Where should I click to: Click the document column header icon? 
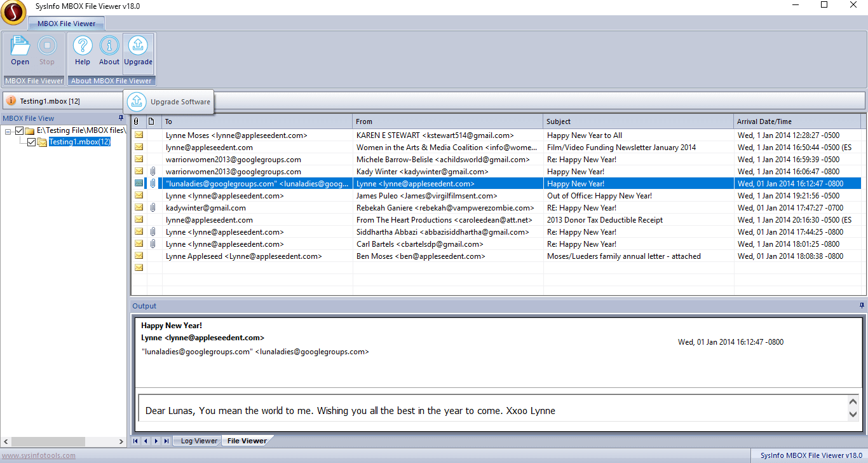coord(151,121)
